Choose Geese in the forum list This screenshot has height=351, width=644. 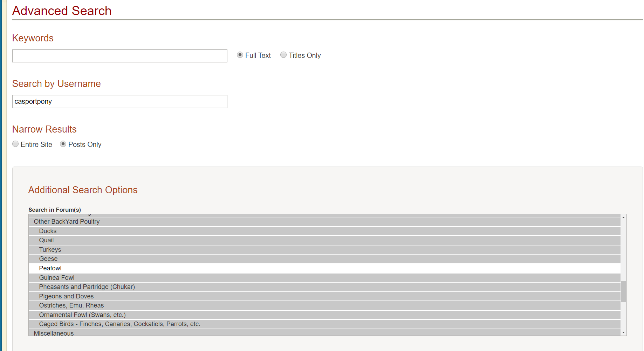click(48, 259)
